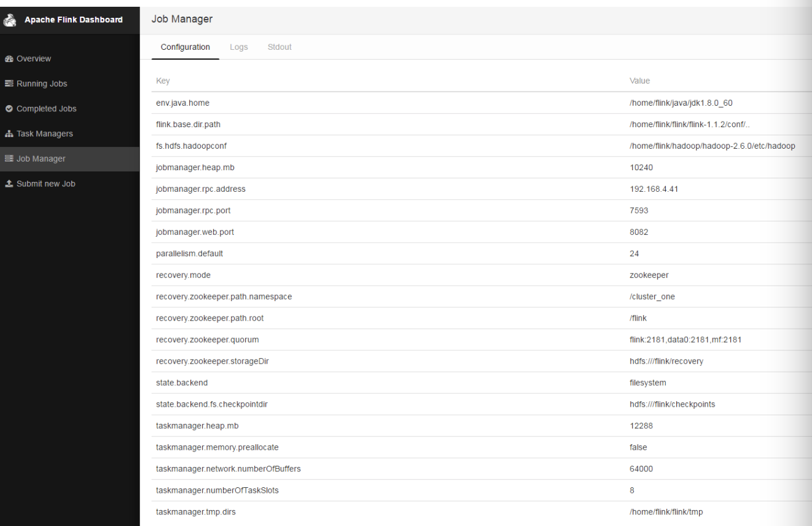Click the Completed Jobs checkmark icon
Image resolution: width=812 pixels, height=526 pixels.
[x=9, y=109]
